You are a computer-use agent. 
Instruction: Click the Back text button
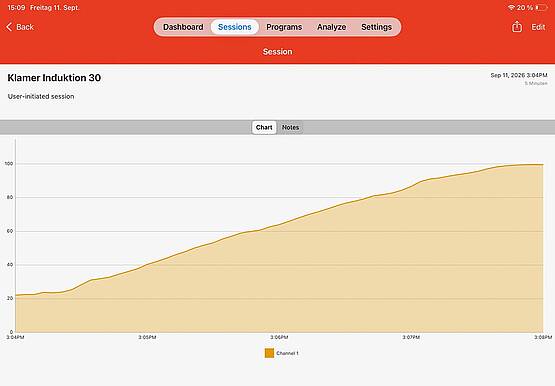pos(25,27)
